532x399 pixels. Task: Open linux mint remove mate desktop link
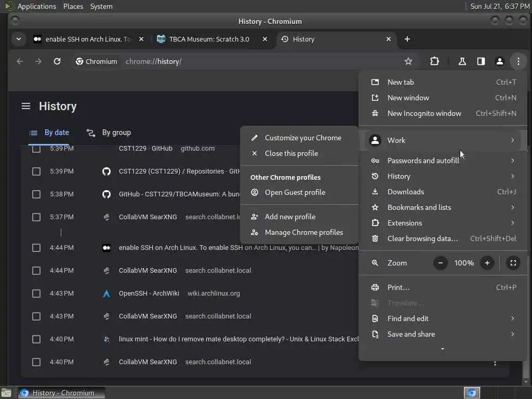238,339
